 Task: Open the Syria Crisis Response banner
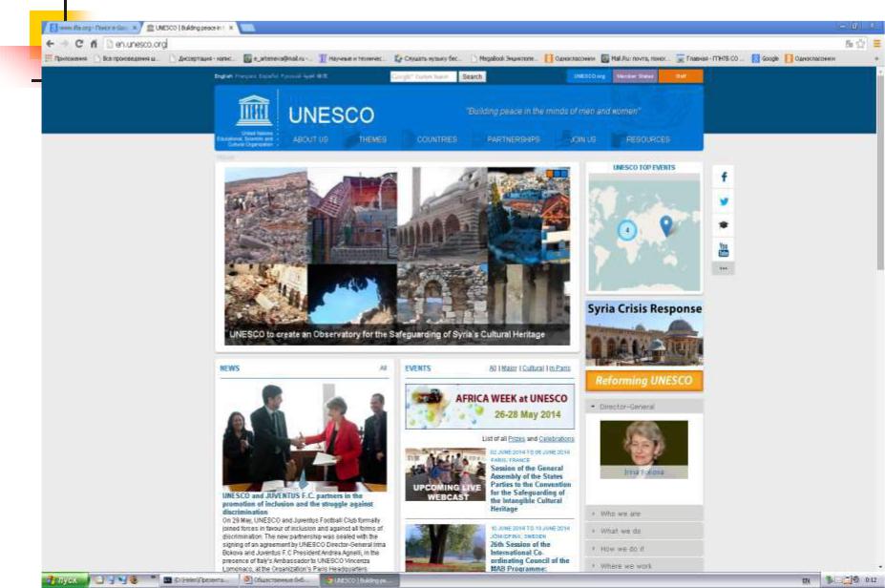pyautogui.click(x=644, y=333)
